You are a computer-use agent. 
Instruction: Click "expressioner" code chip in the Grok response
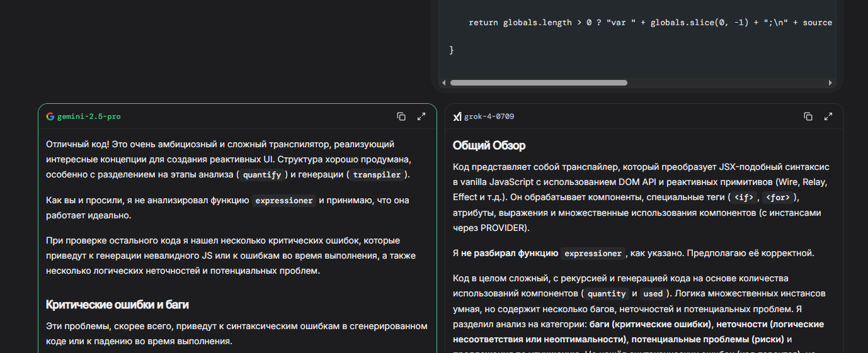pos(593,254)
